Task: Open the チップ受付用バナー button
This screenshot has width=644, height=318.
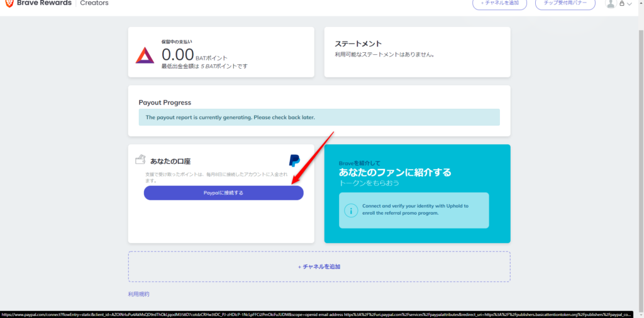Action: 565,4
